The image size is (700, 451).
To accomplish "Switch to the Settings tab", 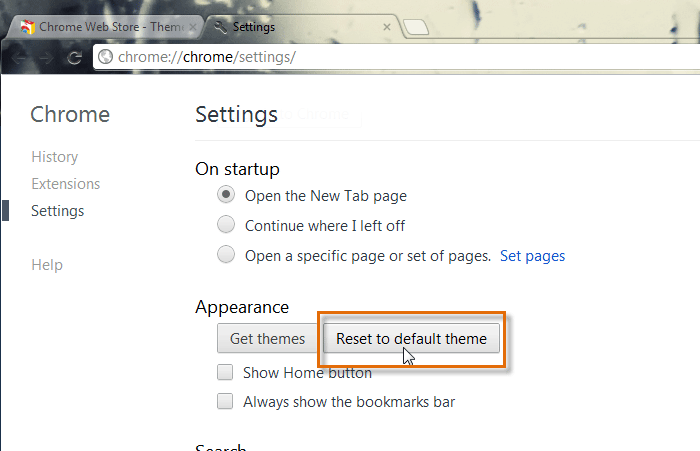I will point(304,27).
